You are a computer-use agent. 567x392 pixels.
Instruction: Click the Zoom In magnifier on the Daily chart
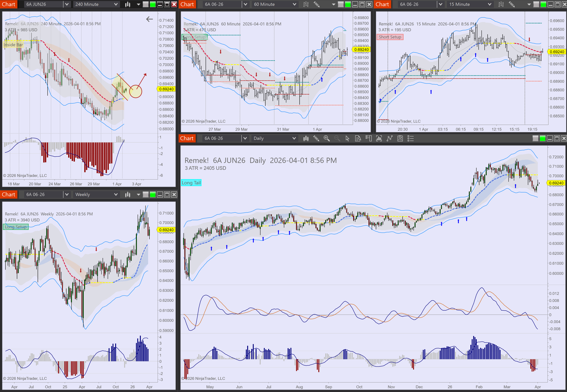pos(327,139)
